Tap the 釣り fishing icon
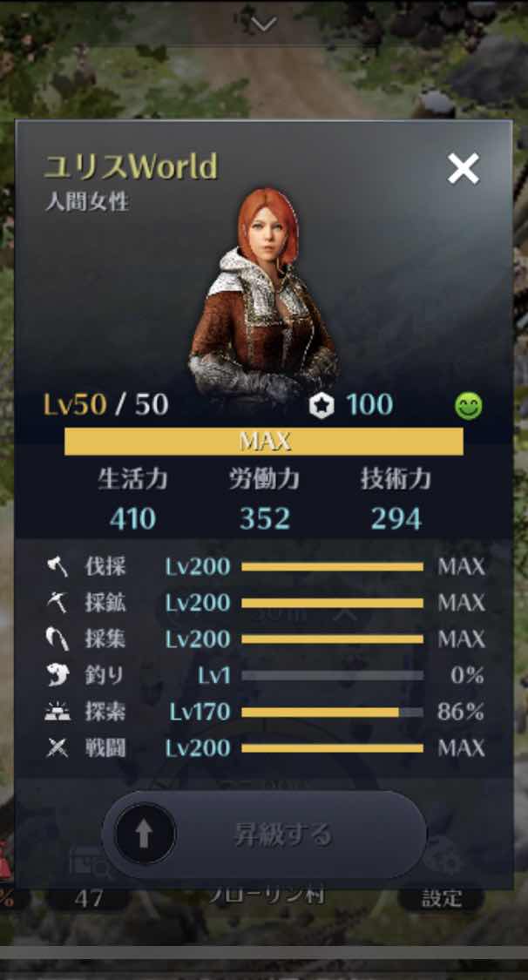Viewport: 528px width, 980px height. click(58, 675)
